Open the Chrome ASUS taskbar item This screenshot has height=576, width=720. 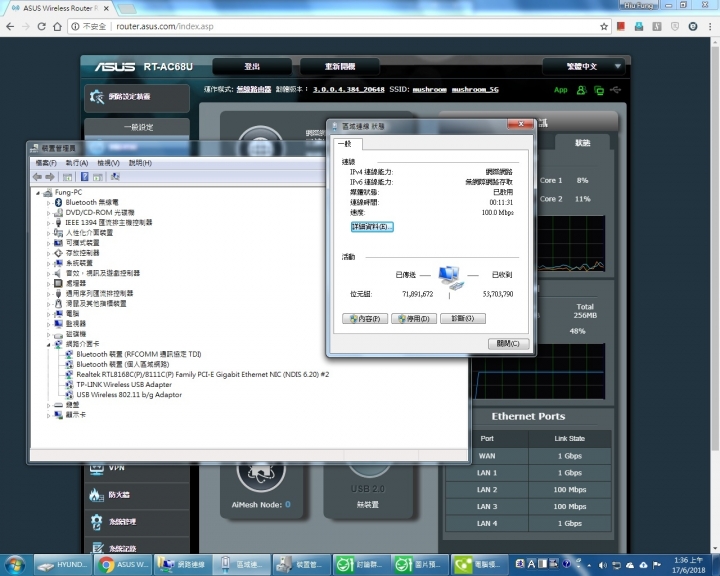[124, 565]
